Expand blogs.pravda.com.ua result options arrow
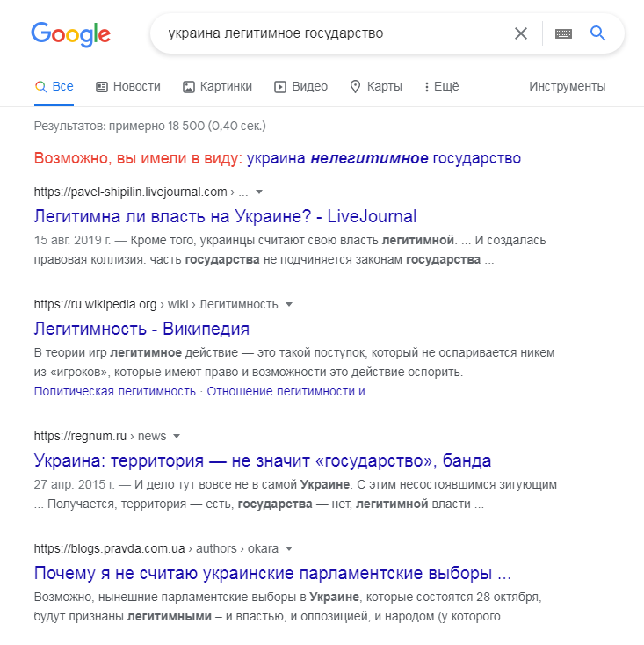The width and height of the screenshot is (644, 645). point(289,548)
